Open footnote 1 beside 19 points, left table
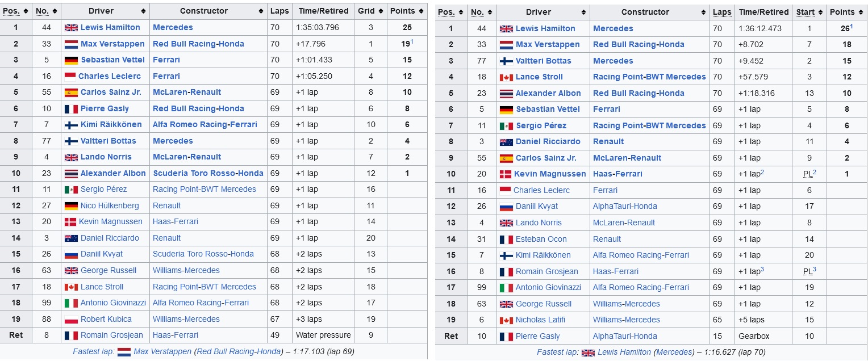This screenshot has height=361, width=868. [x=412, y=41]
